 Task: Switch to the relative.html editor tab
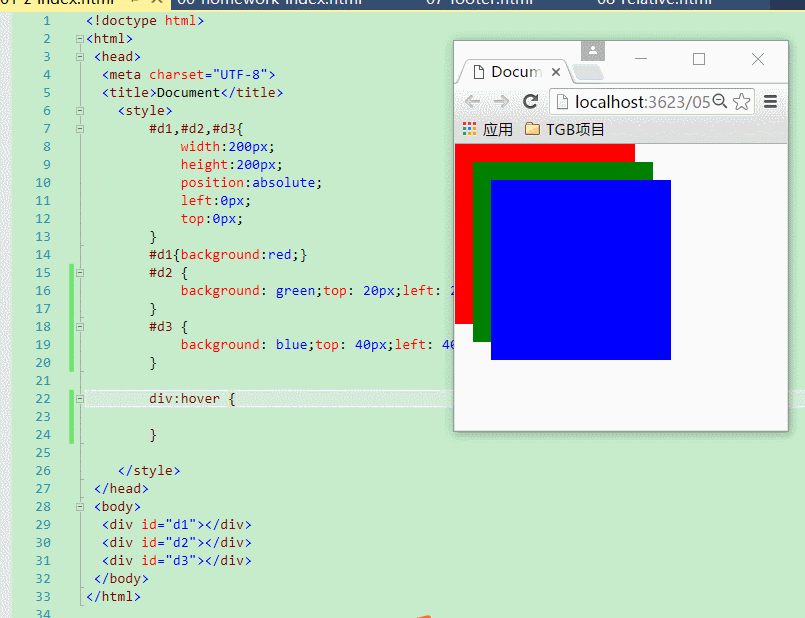click(655, 3)
